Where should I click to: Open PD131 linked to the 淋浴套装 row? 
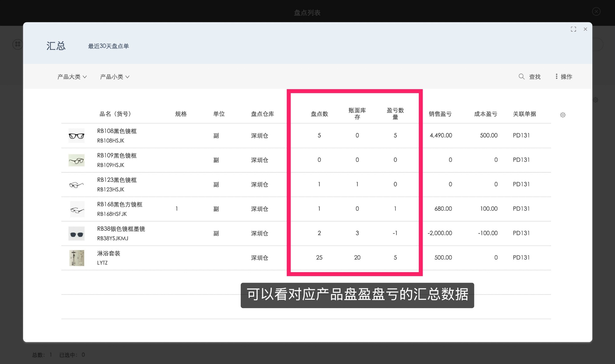[521, 258]
